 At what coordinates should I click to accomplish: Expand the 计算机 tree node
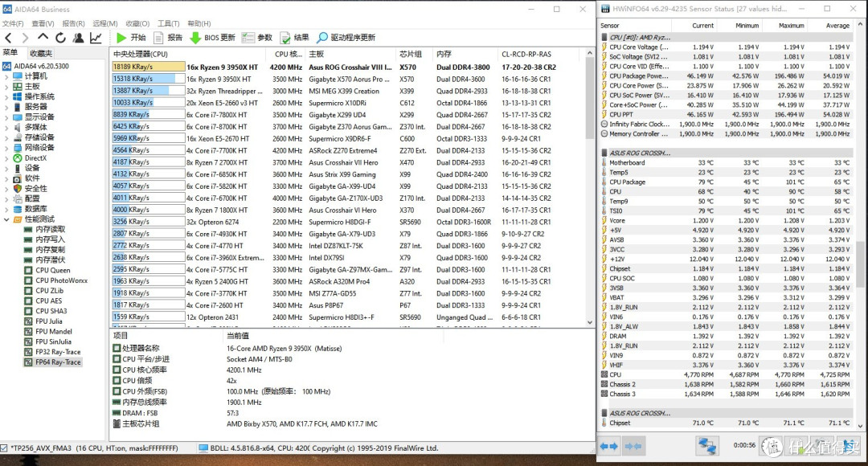[6, 76]
